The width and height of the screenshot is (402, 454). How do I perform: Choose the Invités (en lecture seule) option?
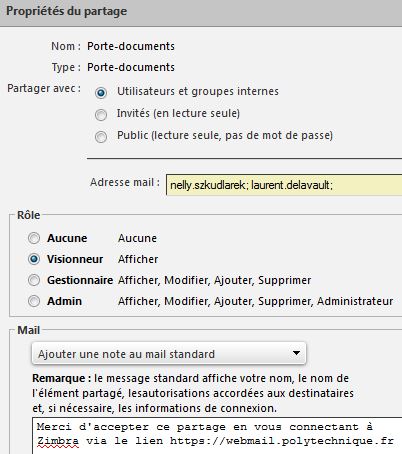pos(101,115)
